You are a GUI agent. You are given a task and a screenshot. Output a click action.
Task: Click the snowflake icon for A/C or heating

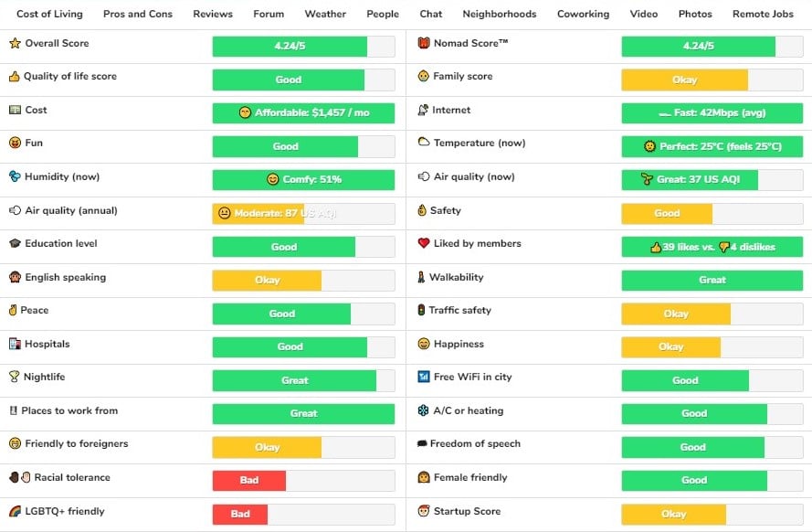click(x=423, y=411)
